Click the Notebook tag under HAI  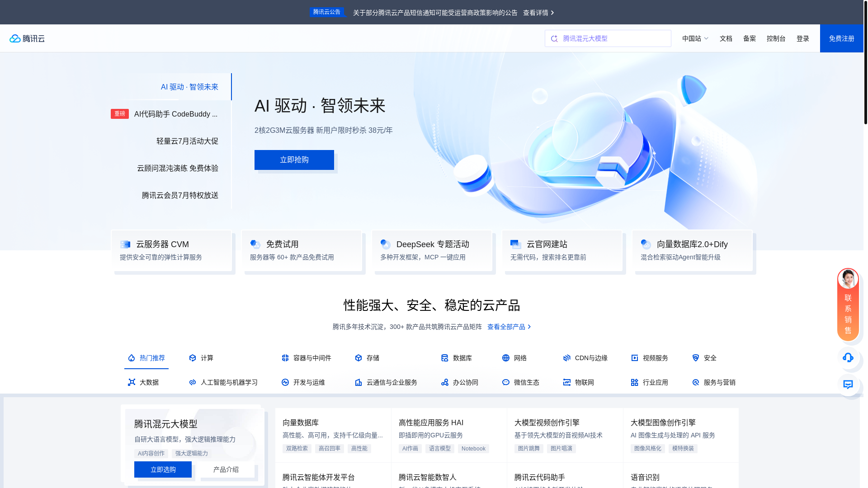[x=473, y=449]
